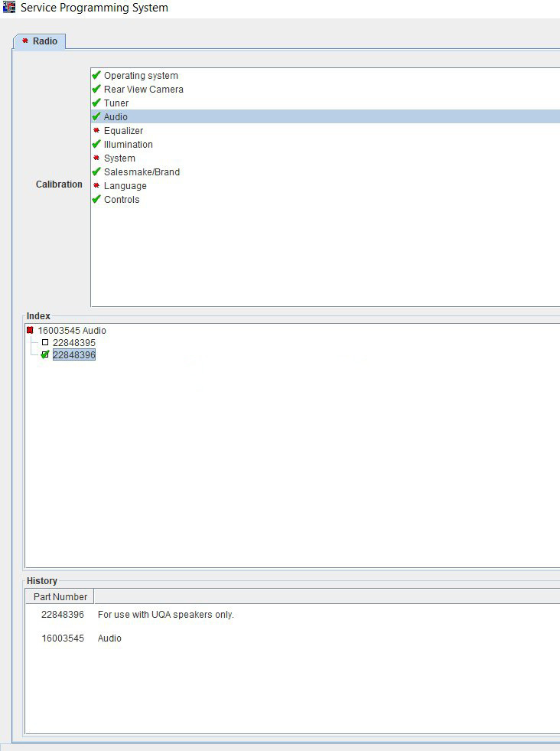Click green checkmark beside Audio
The height and width of the screenshot is (751, 560).
(96, 116)
